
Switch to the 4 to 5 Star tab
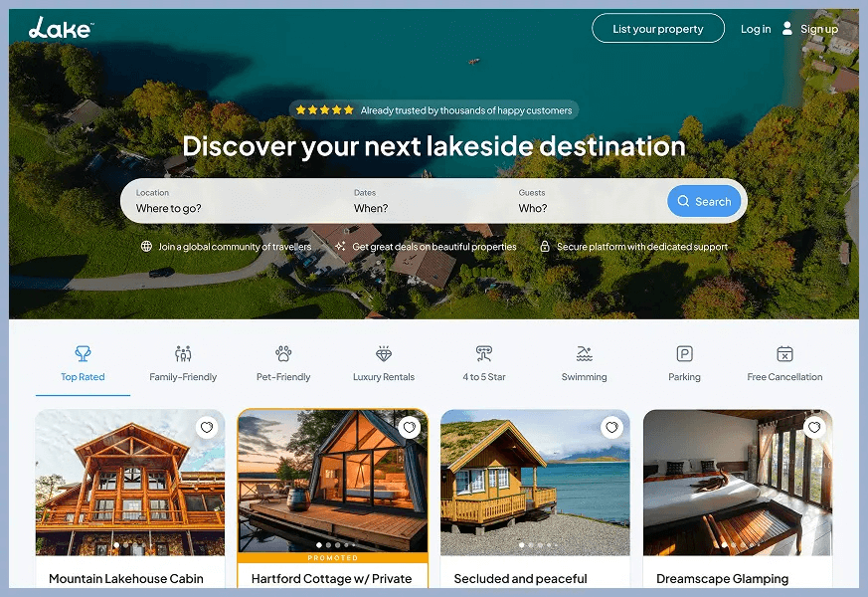(484, 365)
